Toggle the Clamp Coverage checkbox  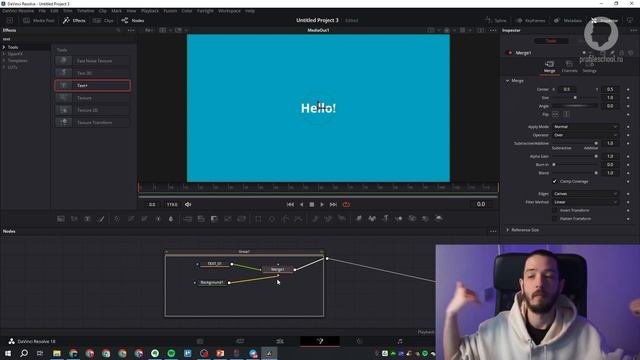pyautogui.click(x=554, y=181)
